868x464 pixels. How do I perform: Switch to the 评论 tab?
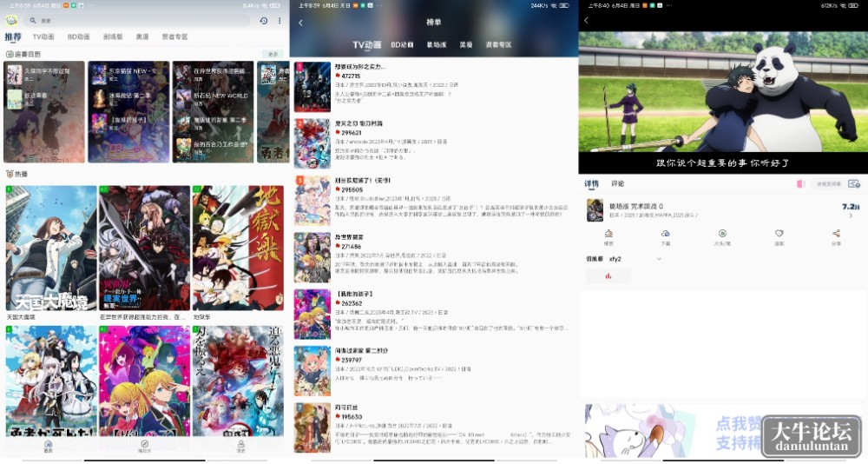click(x=617, y=183)
